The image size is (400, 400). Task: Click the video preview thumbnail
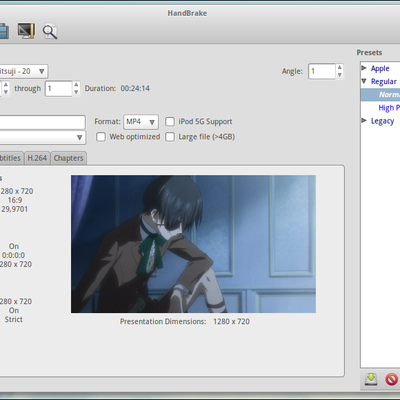(x=193, y=244)
